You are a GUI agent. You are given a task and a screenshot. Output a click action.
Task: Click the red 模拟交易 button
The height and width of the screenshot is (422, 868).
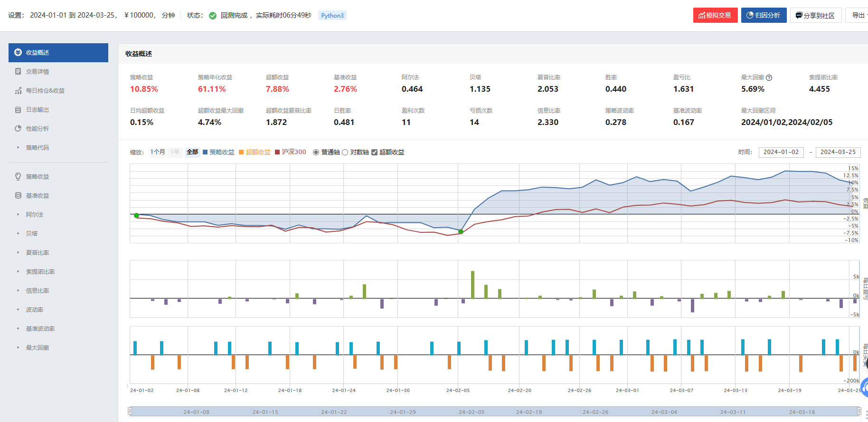click(715, 15)
